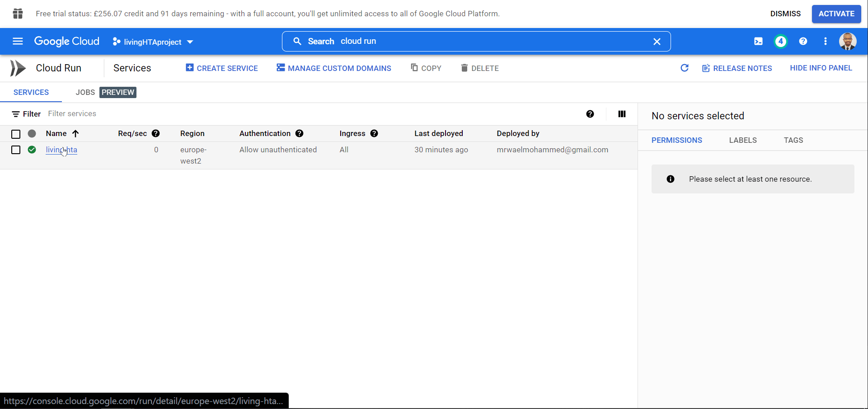Open the notifications bell showing 4

tap(781, 41)
